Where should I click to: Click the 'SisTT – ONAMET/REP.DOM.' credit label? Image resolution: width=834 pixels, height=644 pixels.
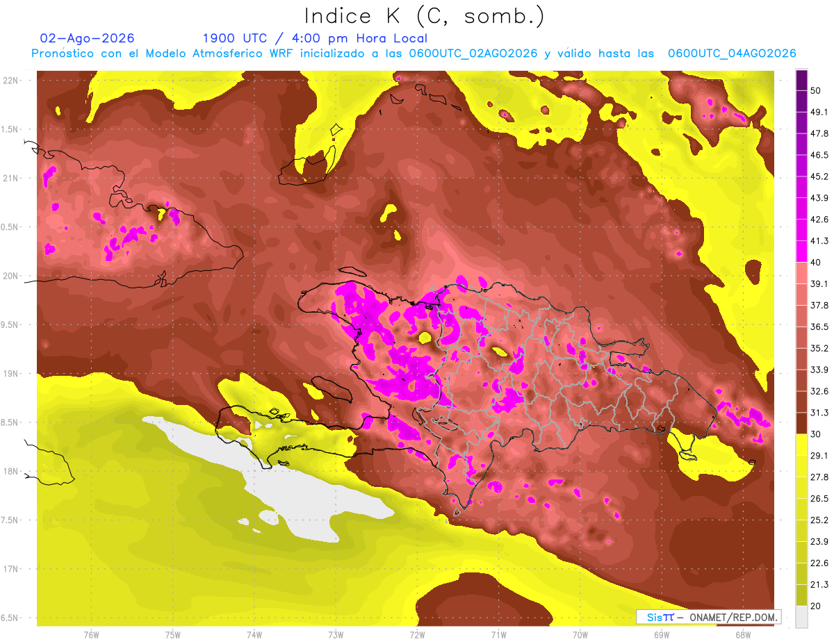[709, 617]
